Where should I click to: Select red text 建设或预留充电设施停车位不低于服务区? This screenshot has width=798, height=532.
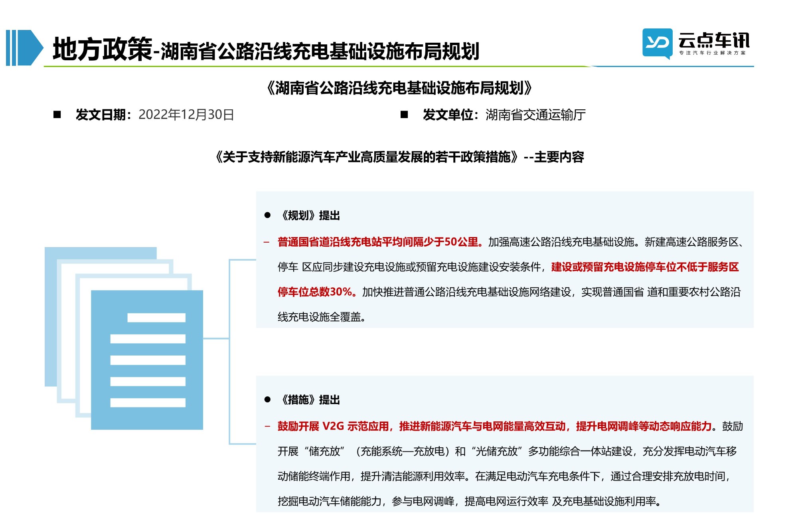645,267
